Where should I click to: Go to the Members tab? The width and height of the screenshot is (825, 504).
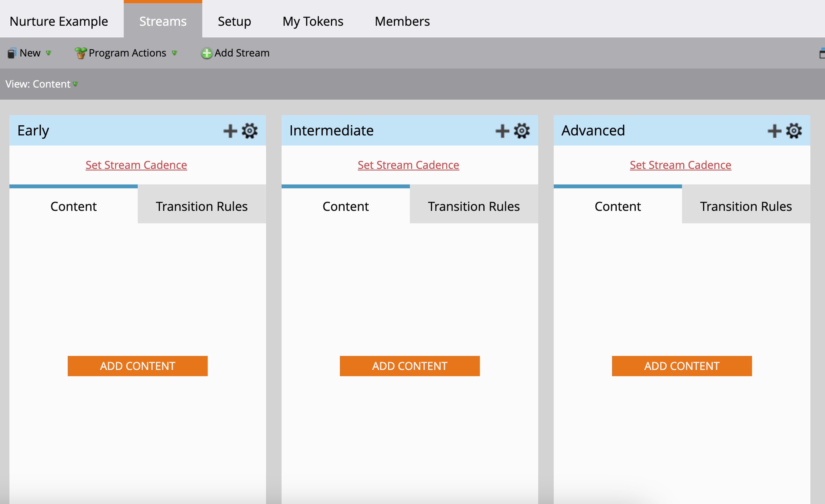402,21
